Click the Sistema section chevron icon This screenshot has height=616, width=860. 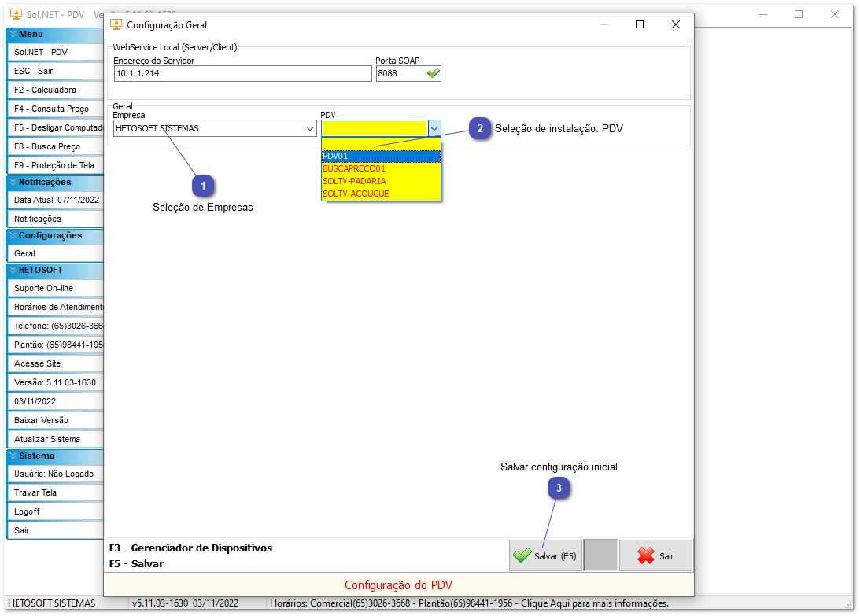[x=13, y=456]
